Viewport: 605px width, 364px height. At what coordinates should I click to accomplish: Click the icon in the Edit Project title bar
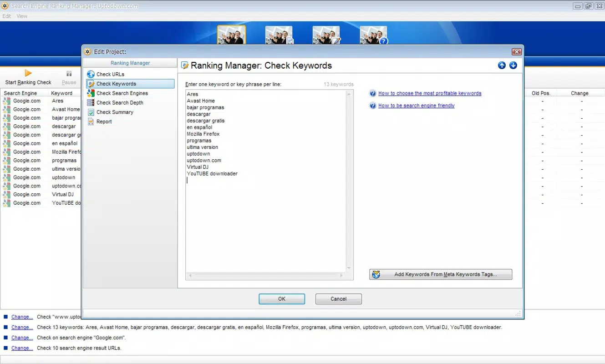[x=88, y=52]
